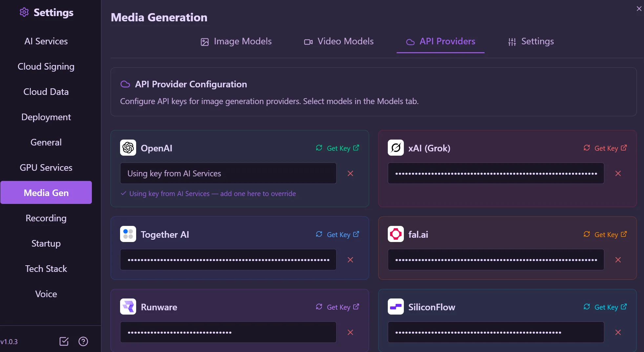Open the OpenAI Get Key link
The height and width of the screenshot is (352, 644).
click(343, 148)
